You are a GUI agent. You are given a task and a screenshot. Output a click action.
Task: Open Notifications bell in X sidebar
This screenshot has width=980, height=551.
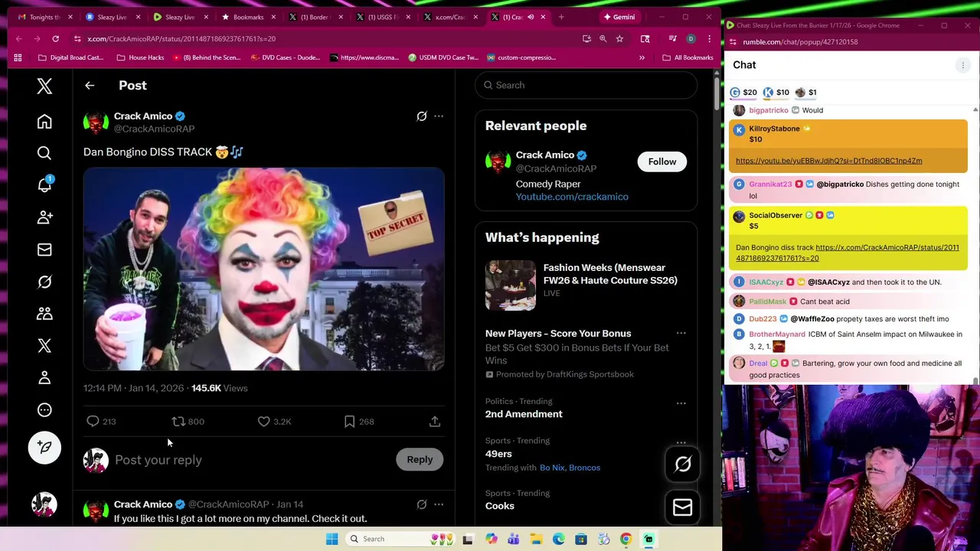(x=44, y=185)
